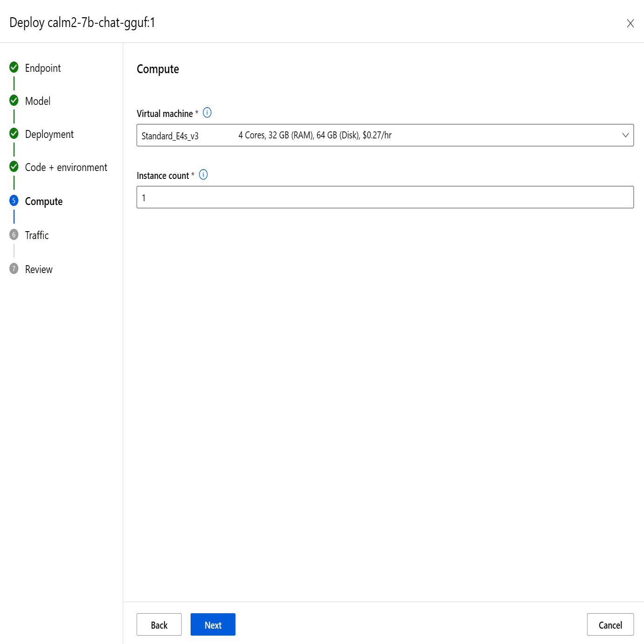644x644 pixels.
Task: Focus the Instance count input field
Action: 385,197
